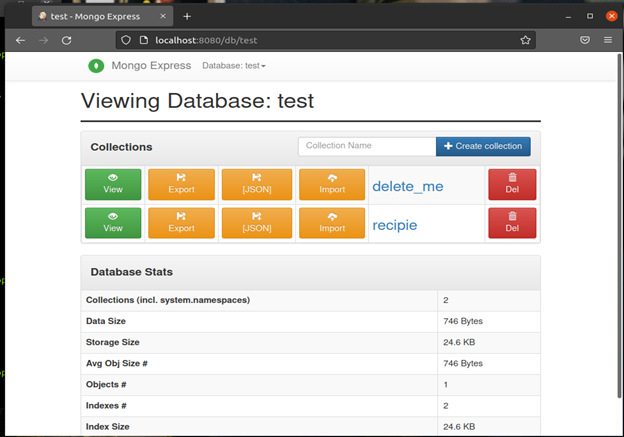
Task: Click the Viewing Database: test heading
Action: point(197,101)
